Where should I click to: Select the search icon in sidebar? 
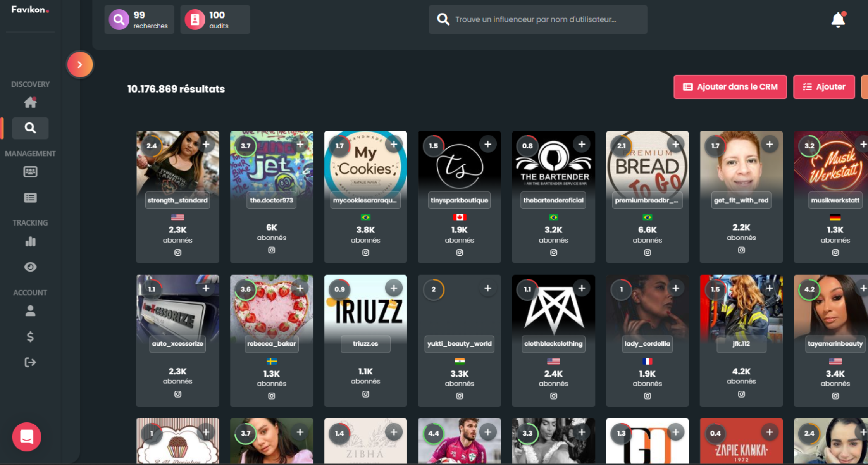(x=30, y=128)
